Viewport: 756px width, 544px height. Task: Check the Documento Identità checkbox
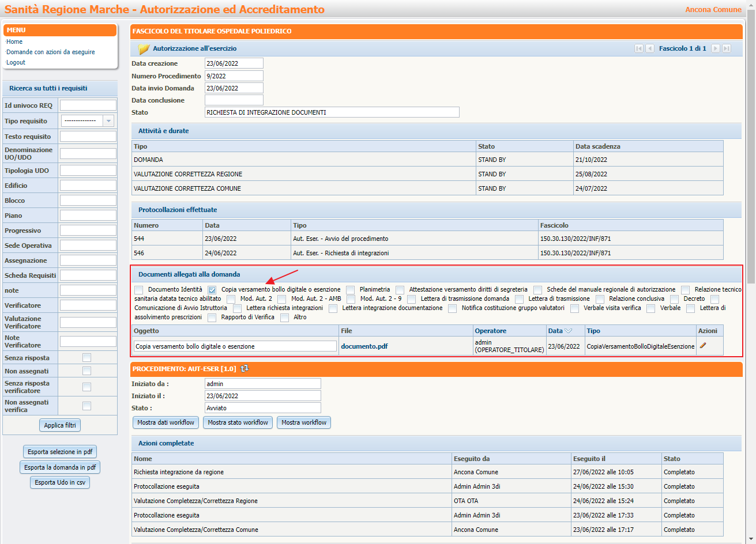138,290
